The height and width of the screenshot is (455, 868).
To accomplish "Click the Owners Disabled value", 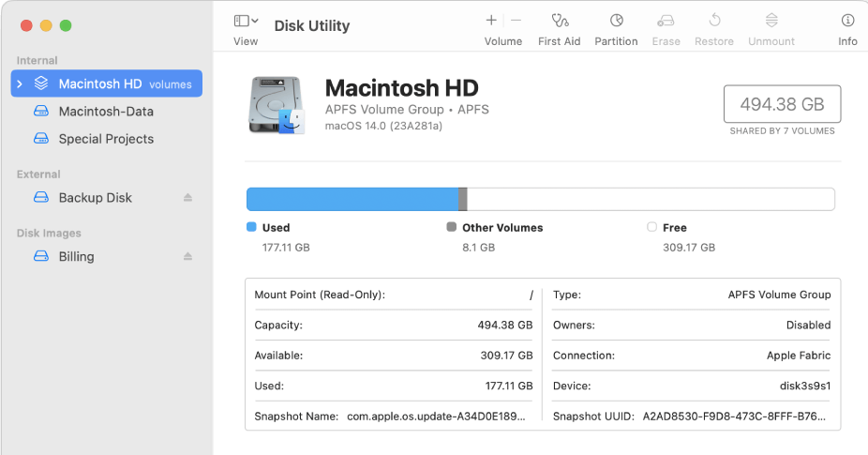I will 808,326.
